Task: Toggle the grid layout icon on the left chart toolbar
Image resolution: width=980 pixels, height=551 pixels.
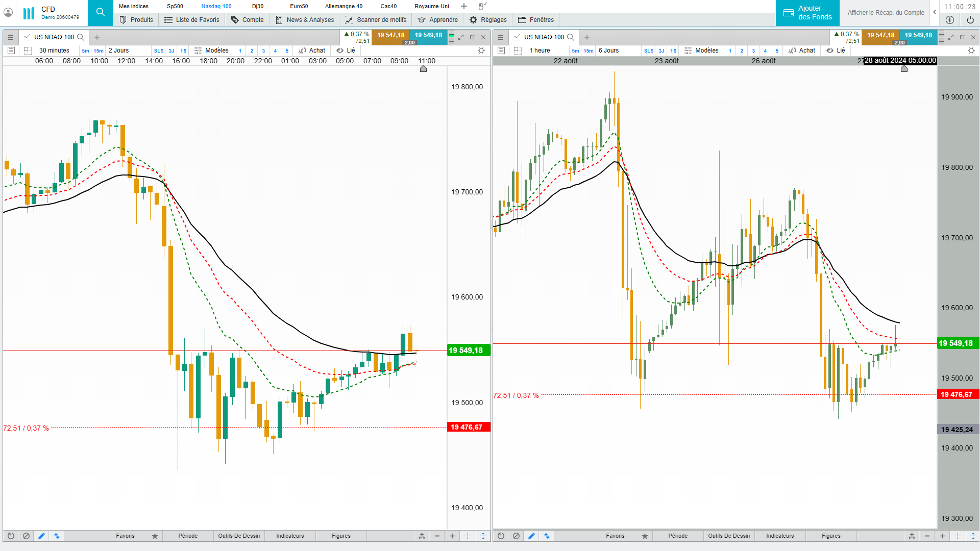Action: point(28,51)
